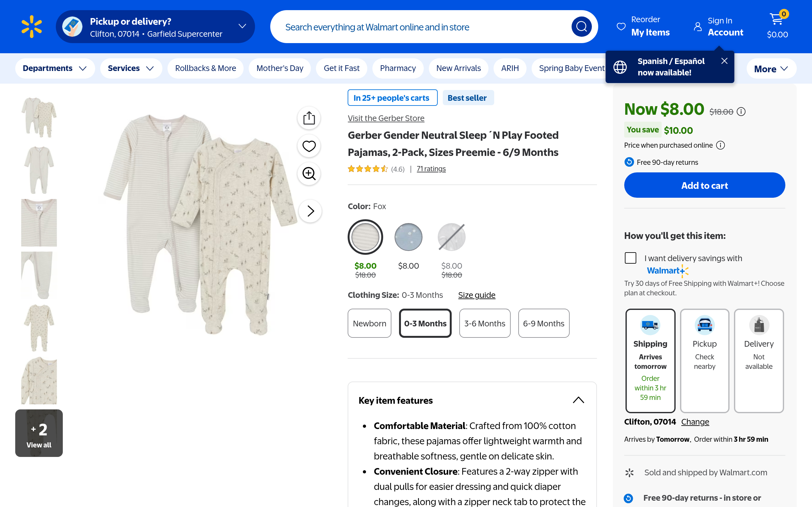
Task: Click the share product icon
Action: click(309, 118)
